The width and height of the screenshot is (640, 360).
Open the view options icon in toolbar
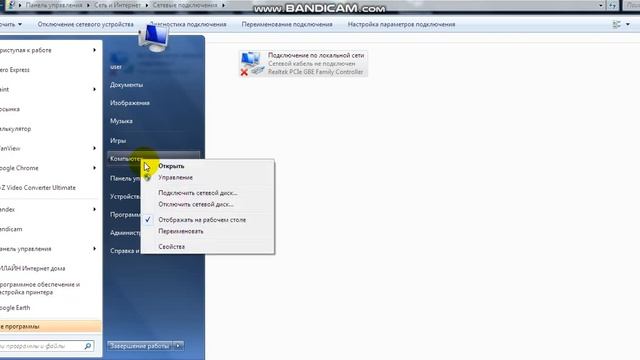(616, 24)
